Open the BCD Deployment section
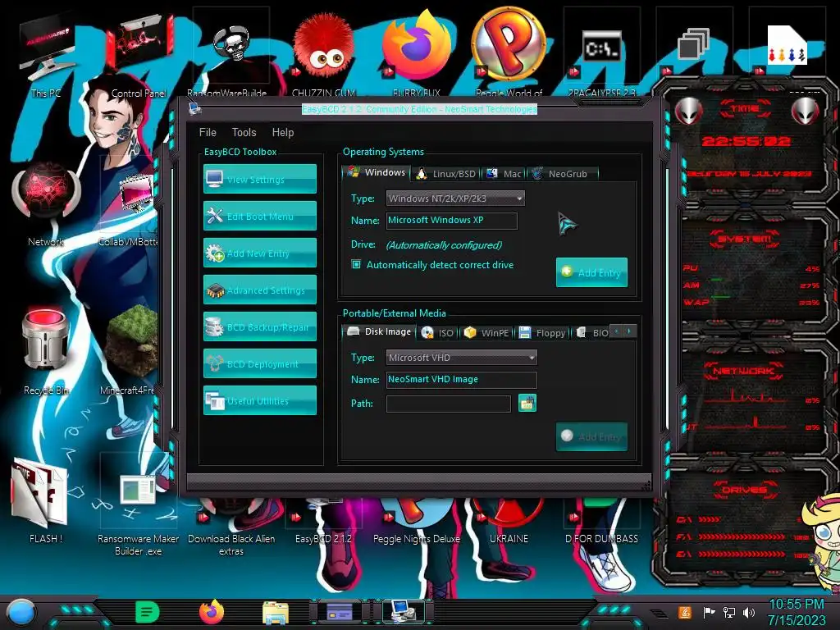This screenshot has height=630, width=840. tap(260, 363)
